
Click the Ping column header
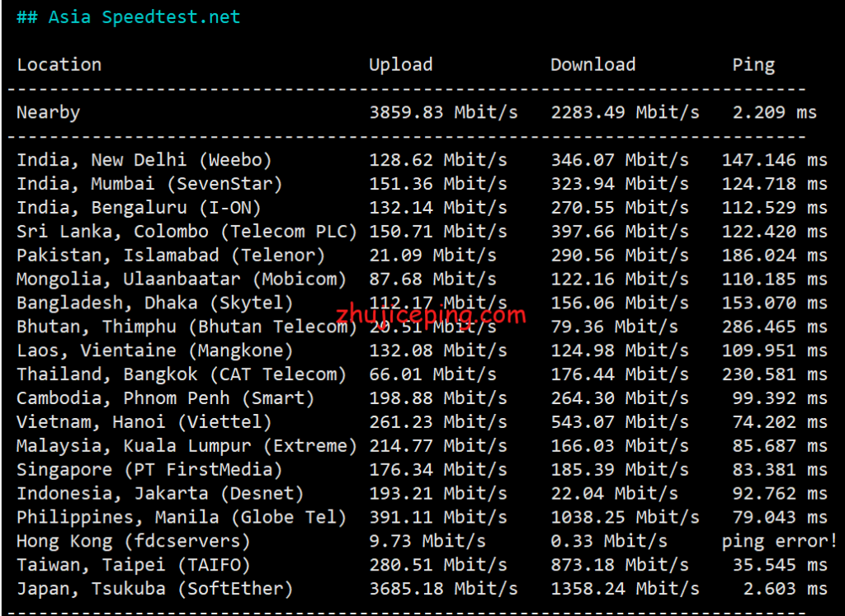pos(753,64)
